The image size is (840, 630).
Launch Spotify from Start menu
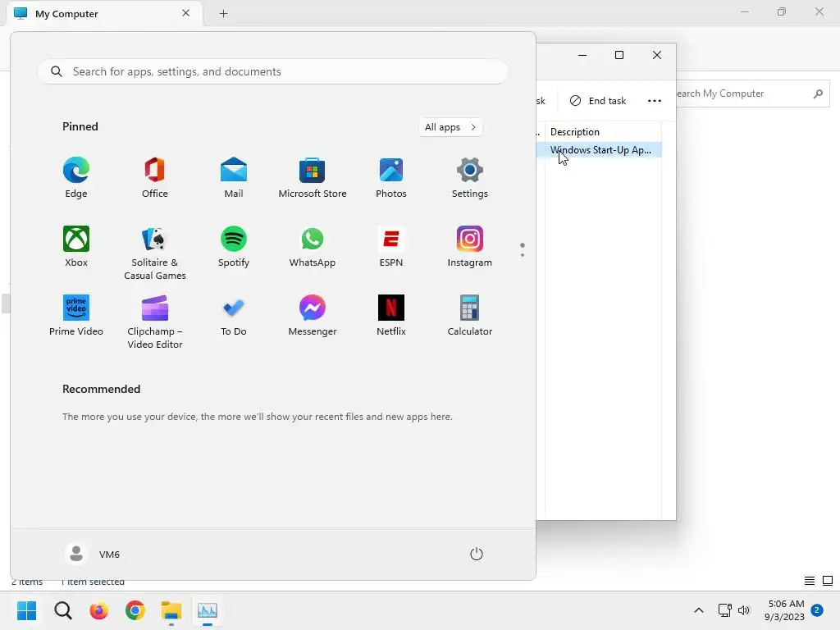pyautogui.click(x=234, y=246)
